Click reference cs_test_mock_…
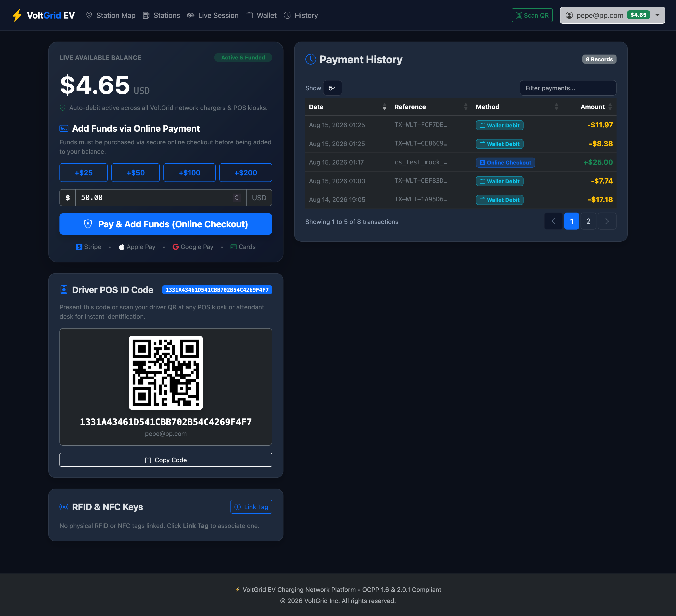 (421, 162)
